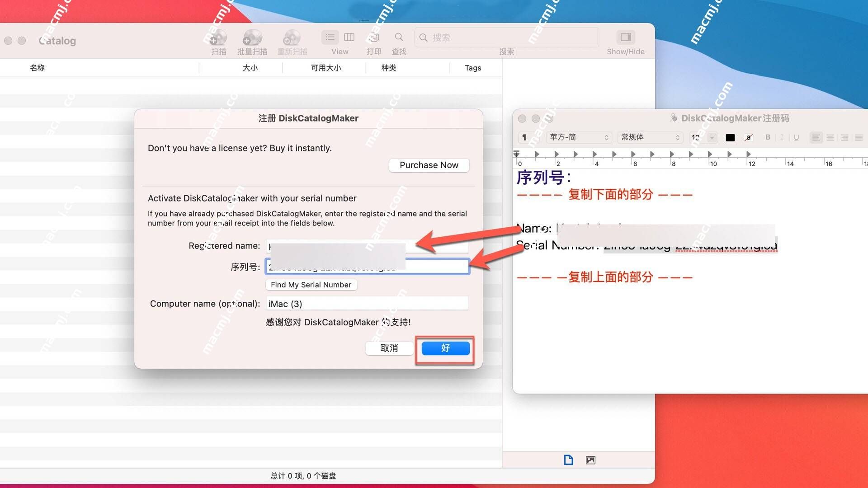Screen dimensions: 868x488
Task: Click the Purchase Now button
Action: point(429,165)
